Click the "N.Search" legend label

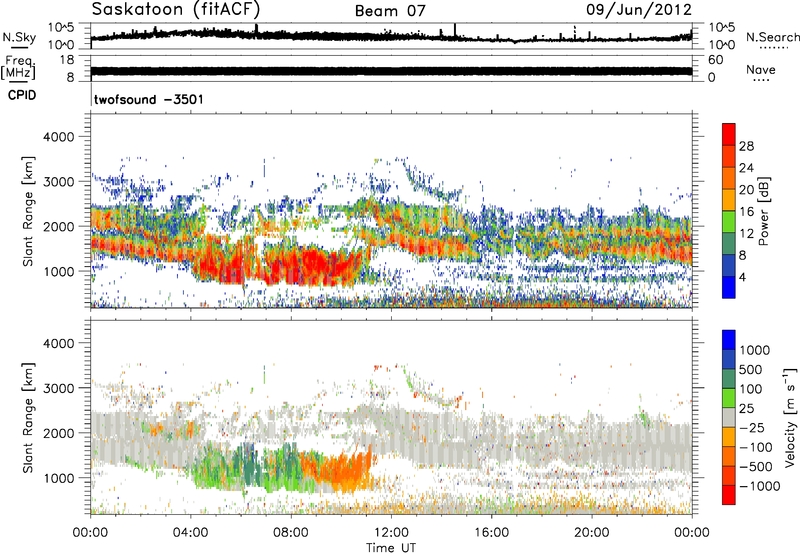[772, 37]
